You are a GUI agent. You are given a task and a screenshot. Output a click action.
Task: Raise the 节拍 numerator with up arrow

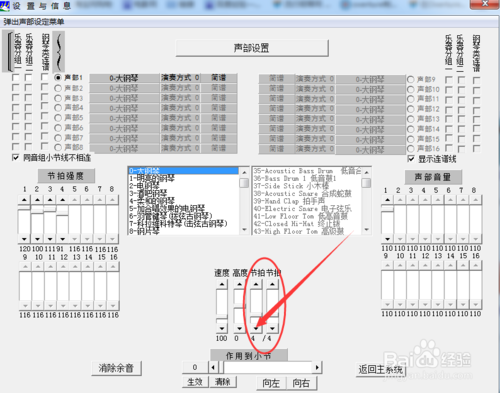(256, 284)
